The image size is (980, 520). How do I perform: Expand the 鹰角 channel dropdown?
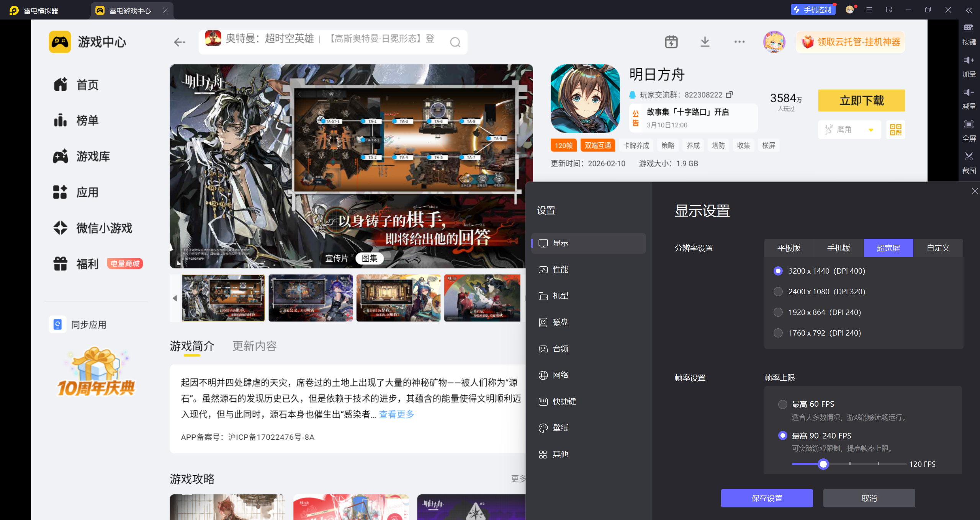[871, 130]
